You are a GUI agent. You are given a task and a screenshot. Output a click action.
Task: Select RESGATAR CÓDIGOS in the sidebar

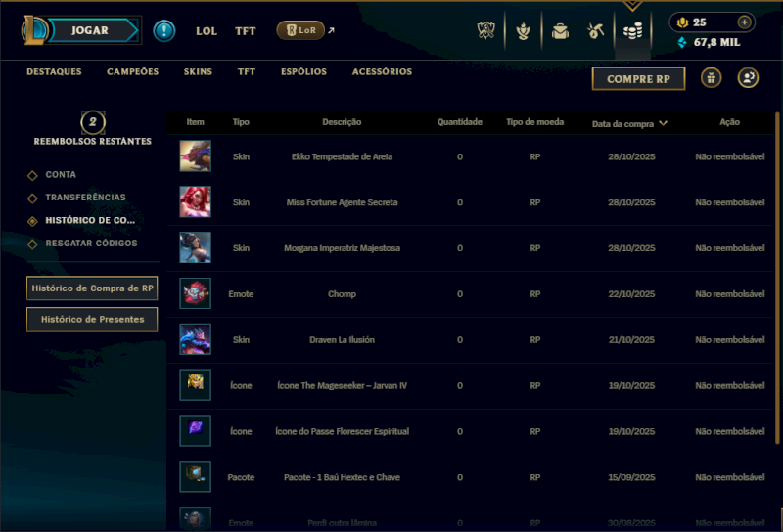point(91,244)
